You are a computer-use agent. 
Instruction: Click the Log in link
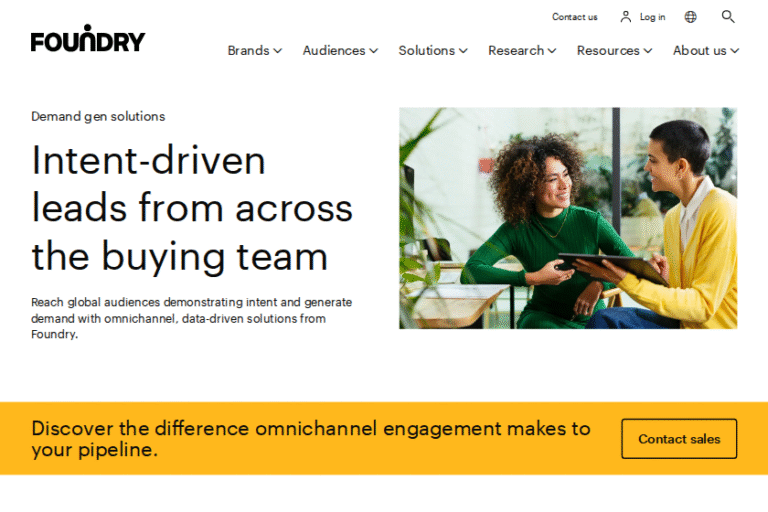pyautogui.click(x=652, y=17)
